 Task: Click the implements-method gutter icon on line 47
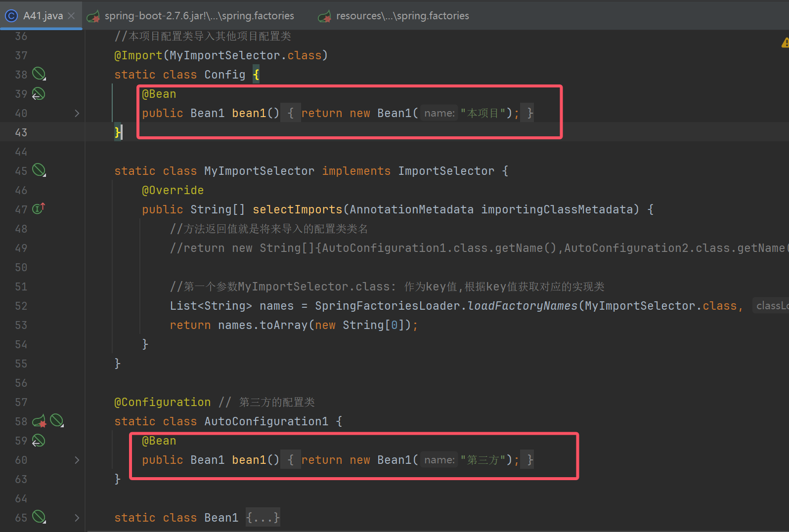39,208
